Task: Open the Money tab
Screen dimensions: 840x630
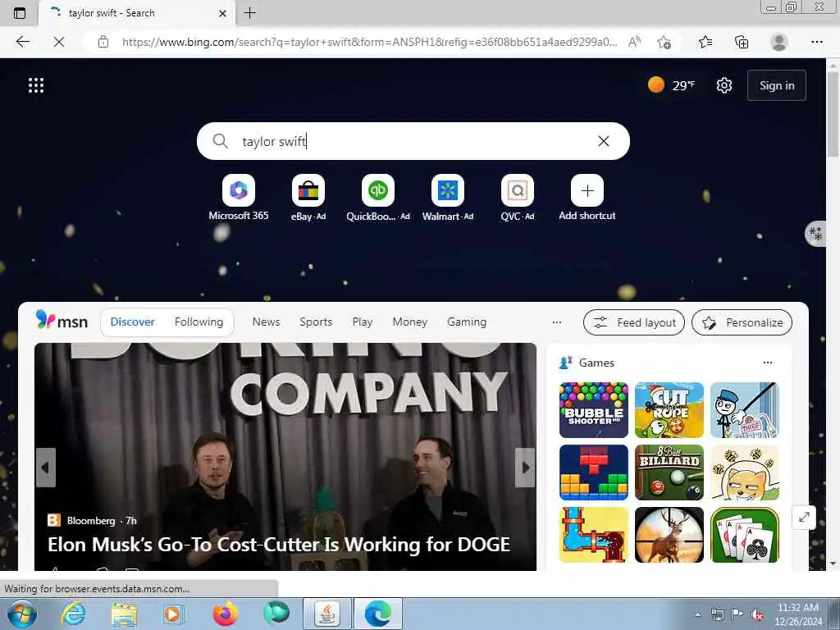Action: 410,322
